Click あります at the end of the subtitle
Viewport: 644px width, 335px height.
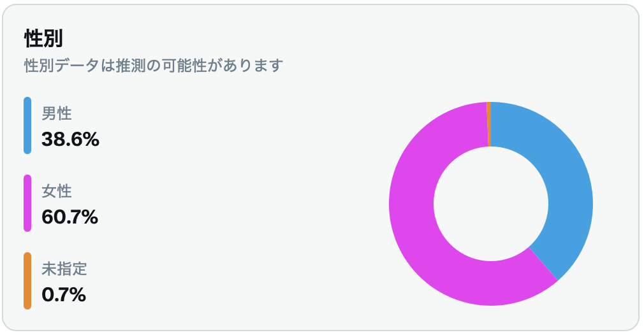253,65
